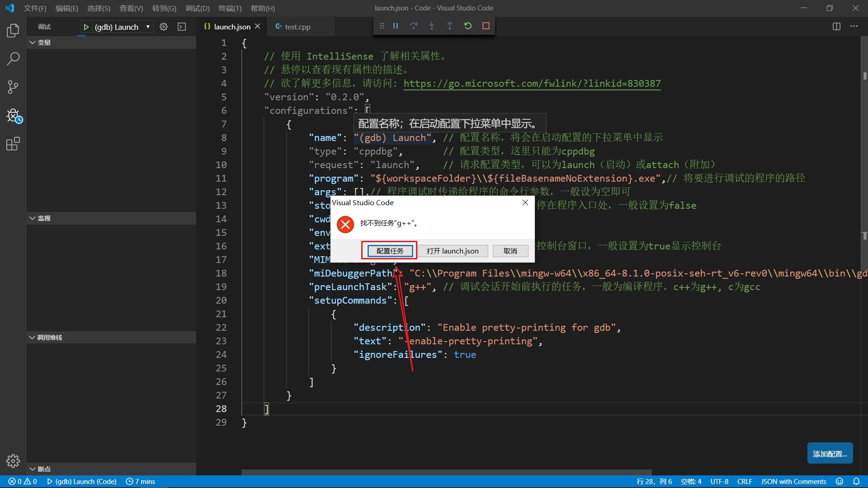Click the 打开 launch.json dialog button

(x=453, y=251)
